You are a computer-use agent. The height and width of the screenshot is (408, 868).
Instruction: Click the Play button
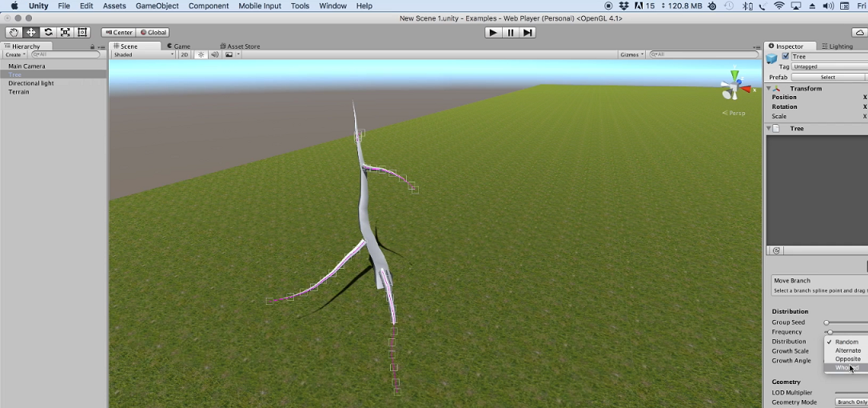coord(492,33)
